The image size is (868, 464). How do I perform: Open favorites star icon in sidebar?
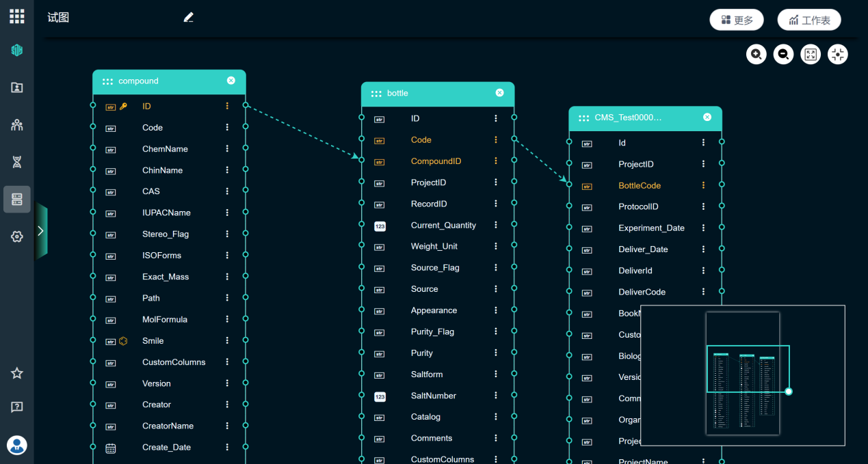(17, 373)
